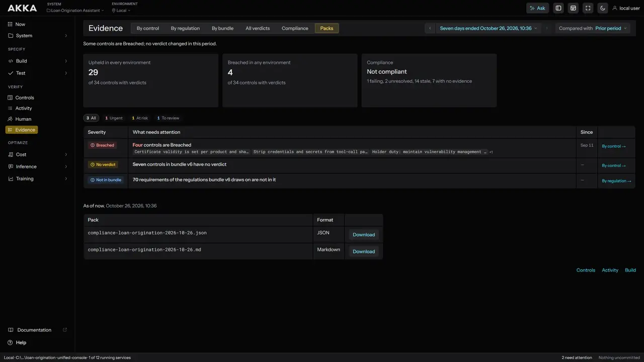Filter attention list by To review

click(x=168, y=118)
